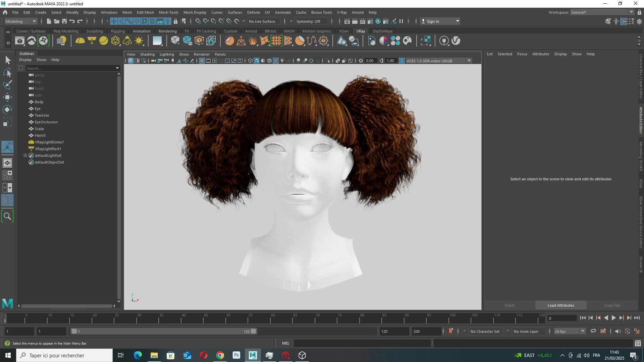Play the animation forwards
Image resolution: width=644 pixels, height=362 pixels.
coord(613,318)
